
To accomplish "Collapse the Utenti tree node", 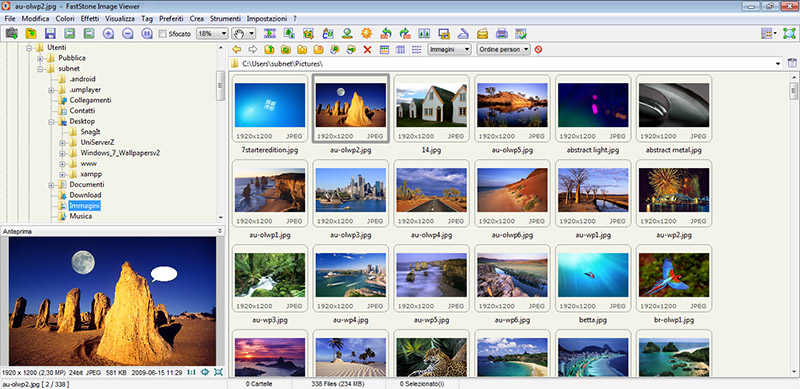I will (x=29, y=47).
